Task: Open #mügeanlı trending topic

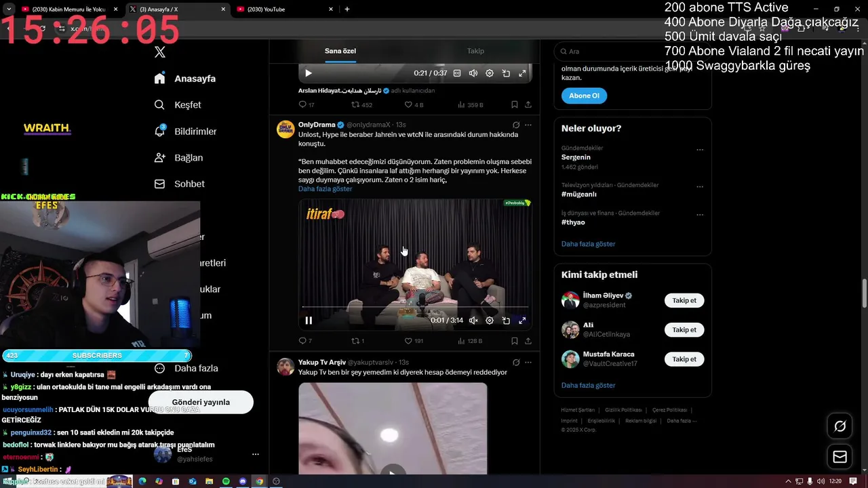Action: [x=578, y=194]
